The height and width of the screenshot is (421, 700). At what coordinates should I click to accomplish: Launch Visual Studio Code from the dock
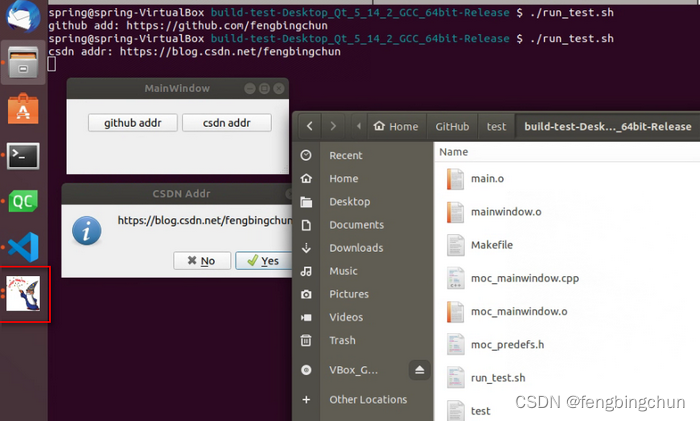(x=23, y=247)
